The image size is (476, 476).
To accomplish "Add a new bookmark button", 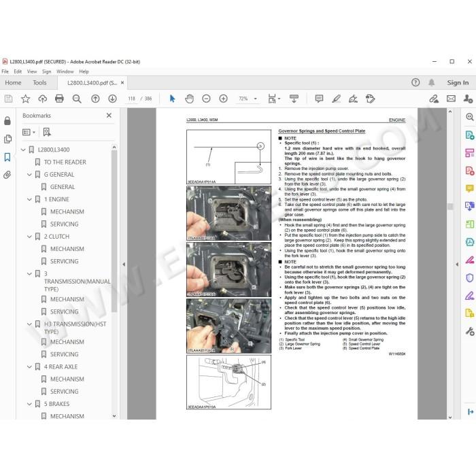I will coord(47,132).
